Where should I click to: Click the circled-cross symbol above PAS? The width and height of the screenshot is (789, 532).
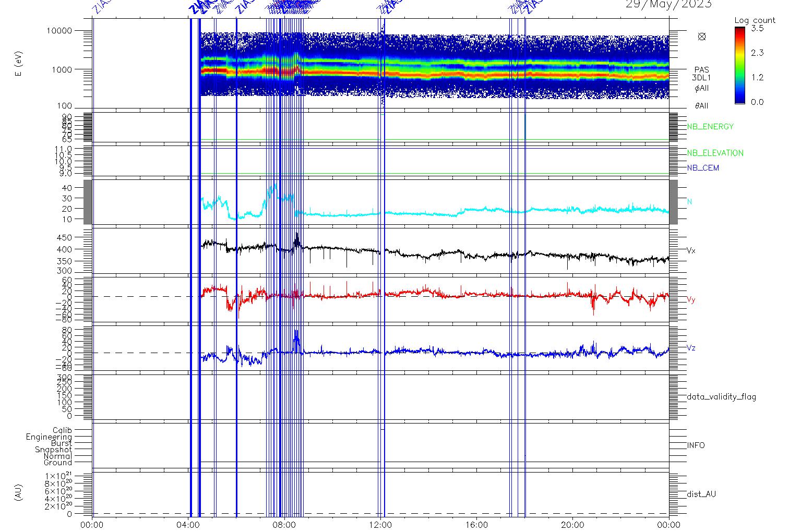(x=702, y=37)
